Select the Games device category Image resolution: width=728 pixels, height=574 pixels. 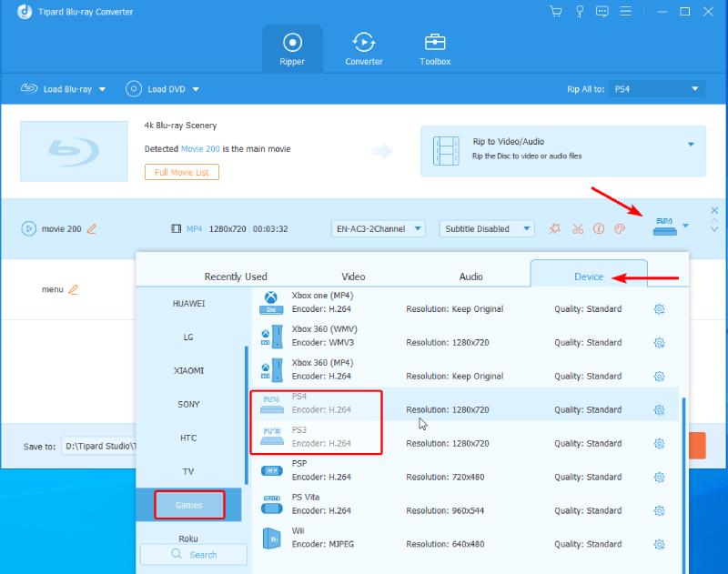click(188, 505)
